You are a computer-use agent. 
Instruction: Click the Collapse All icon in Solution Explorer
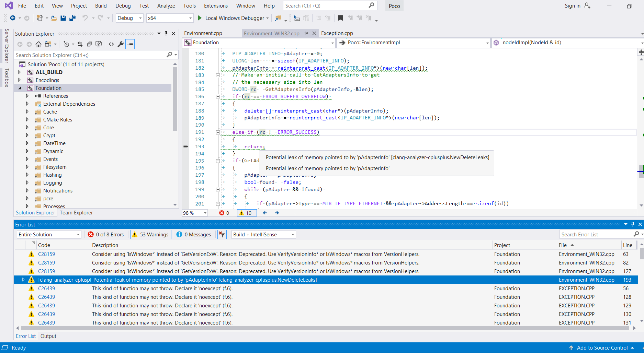(x=89, y=44)
